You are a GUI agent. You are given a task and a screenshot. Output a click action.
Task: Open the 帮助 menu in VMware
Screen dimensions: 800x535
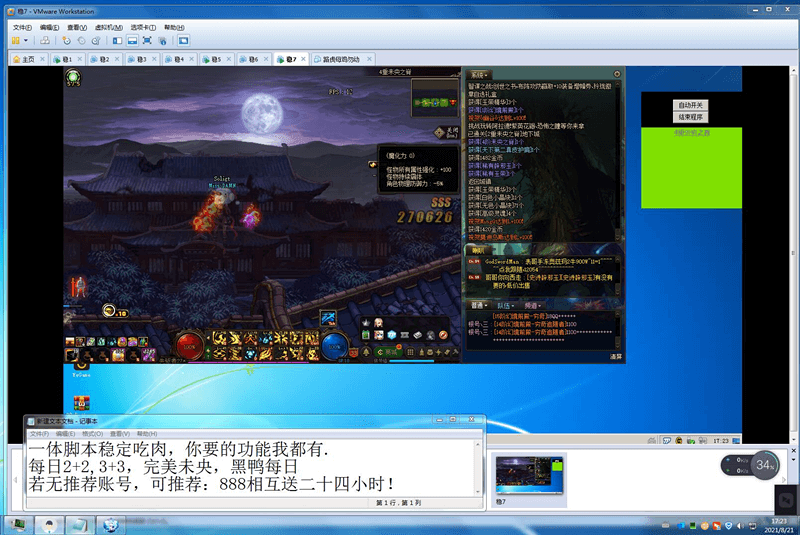[174, 28]
